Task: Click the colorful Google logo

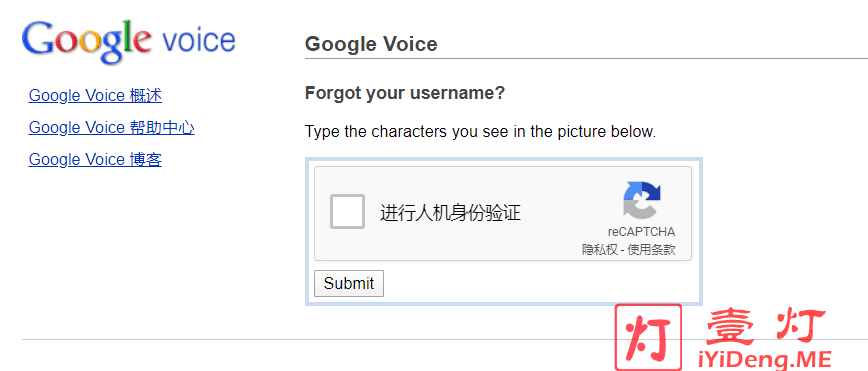Action: click(86, 42)
